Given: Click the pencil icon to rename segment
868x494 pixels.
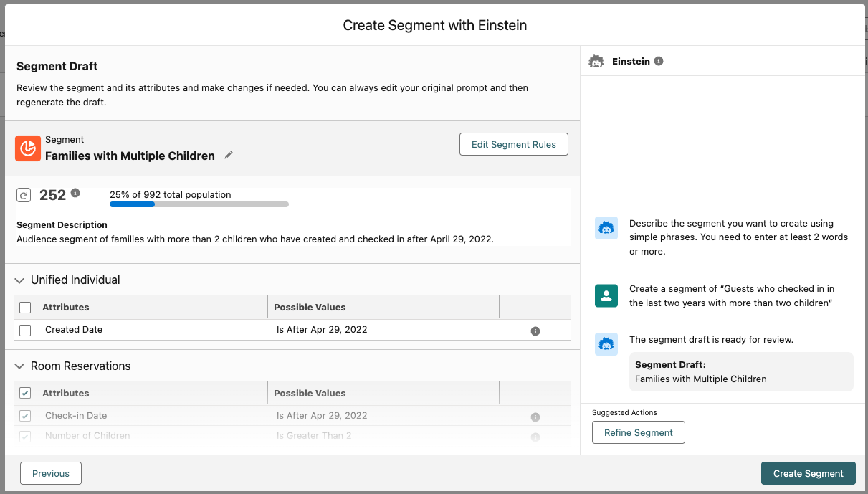Looking at the screenshot, I should pos(229,155).
